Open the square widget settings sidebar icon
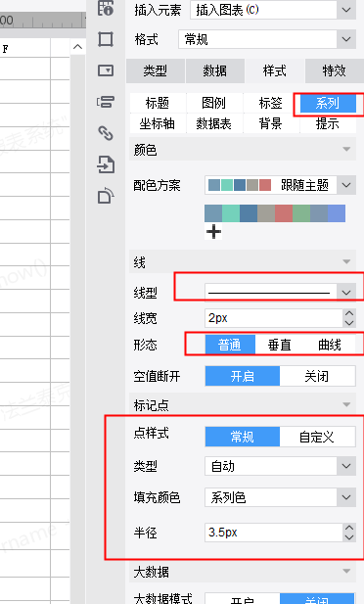Image resolution: width=364 pixels, height=604 pixels. pyautogui.click(x=106, y=39)
